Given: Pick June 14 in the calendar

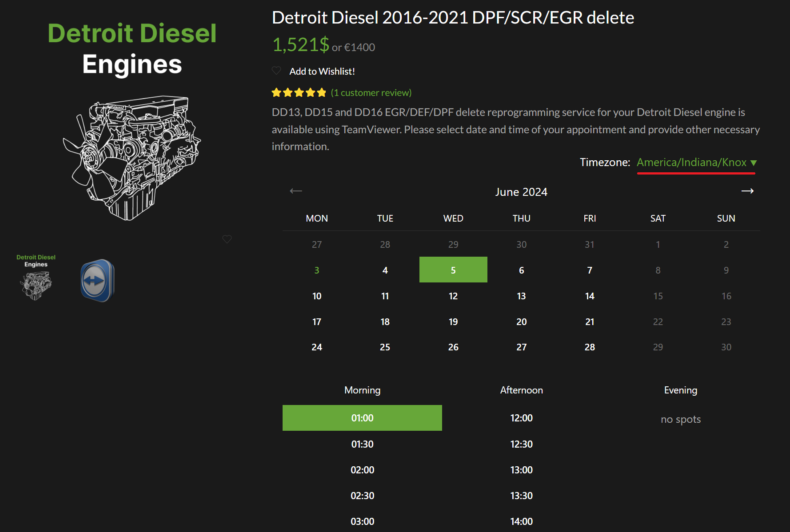Looking at the screenshot, I should 589,296.
